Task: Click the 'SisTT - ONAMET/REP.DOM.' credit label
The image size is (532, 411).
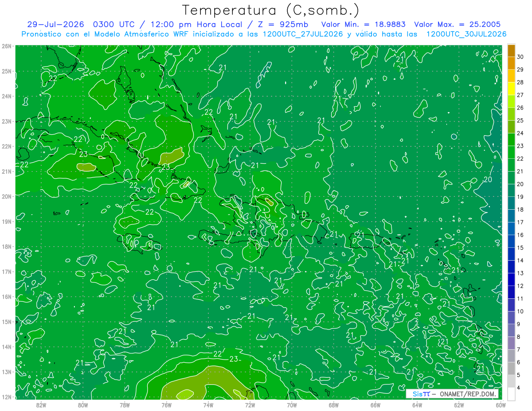Action: [452, 394]
